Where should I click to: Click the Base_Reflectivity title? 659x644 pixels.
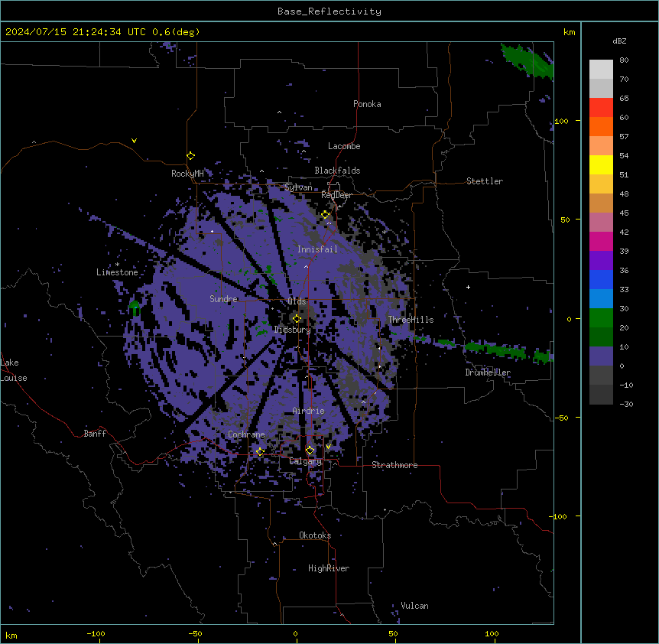[329, 11]
